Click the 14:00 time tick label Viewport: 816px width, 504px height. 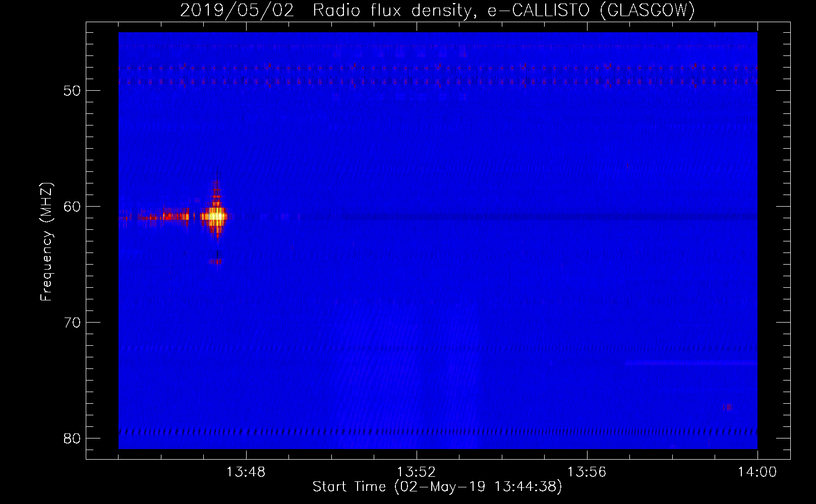pos(757,472)
